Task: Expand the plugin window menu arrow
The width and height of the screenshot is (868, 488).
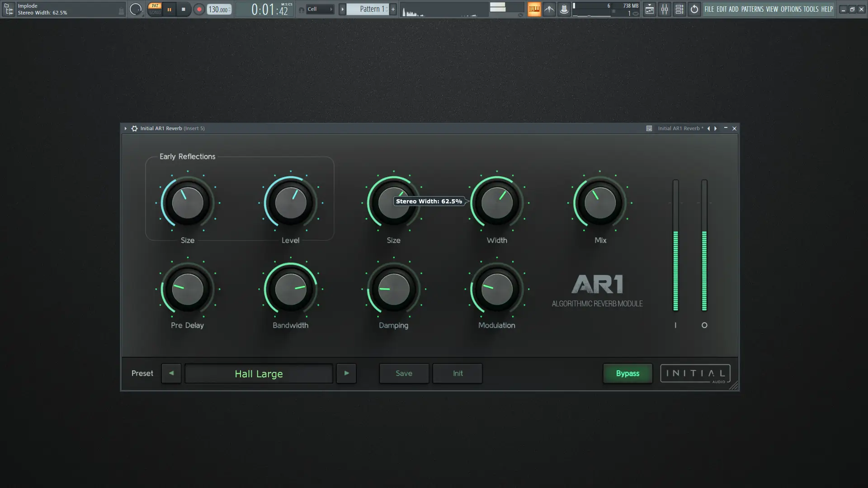Action: coord(126,128)
